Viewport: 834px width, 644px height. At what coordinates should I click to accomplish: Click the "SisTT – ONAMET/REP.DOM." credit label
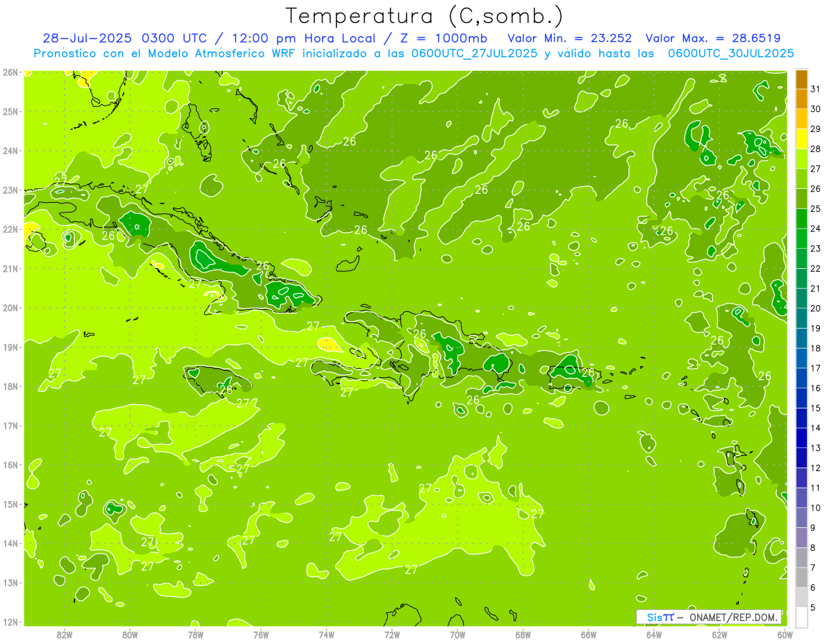coord(710,617)
